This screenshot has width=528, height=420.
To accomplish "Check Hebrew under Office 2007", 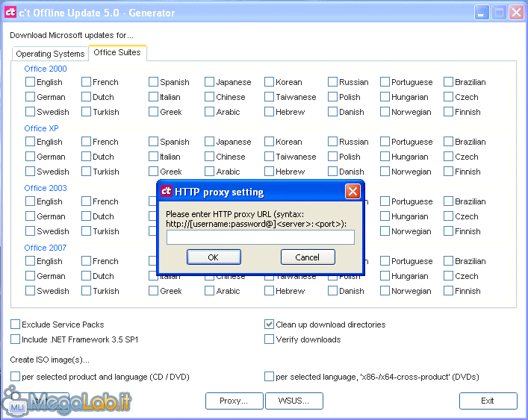I will tap(269, 290).
